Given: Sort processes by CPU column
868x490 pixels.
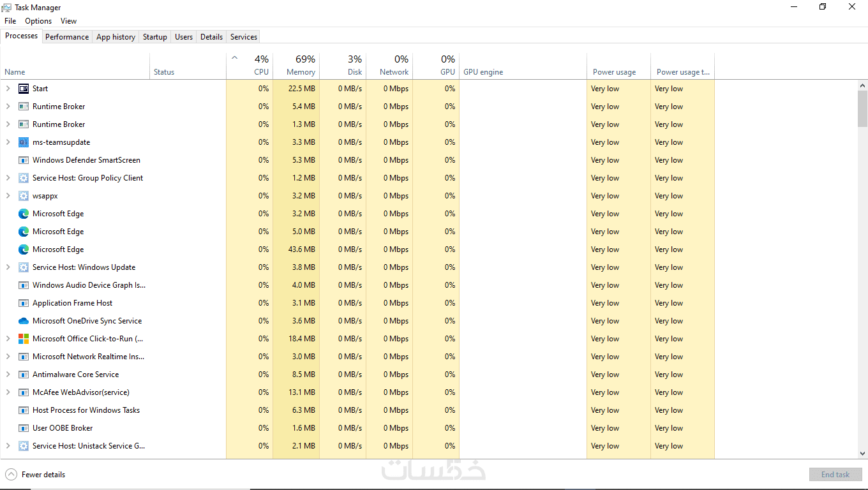Looking at the screenshot, I should (x=250, y=66).
